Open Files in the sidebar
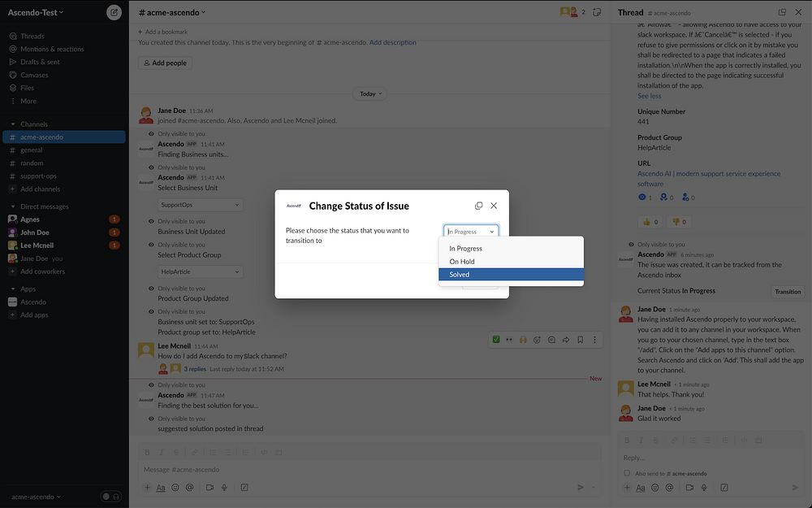The image size is (812, 508). (27, 88)
